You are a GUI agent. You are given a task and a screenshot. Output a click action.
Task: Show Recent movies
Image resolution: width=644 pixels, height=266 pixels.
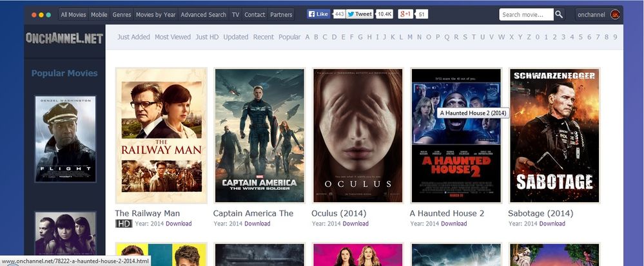click(x=263, y=37)
